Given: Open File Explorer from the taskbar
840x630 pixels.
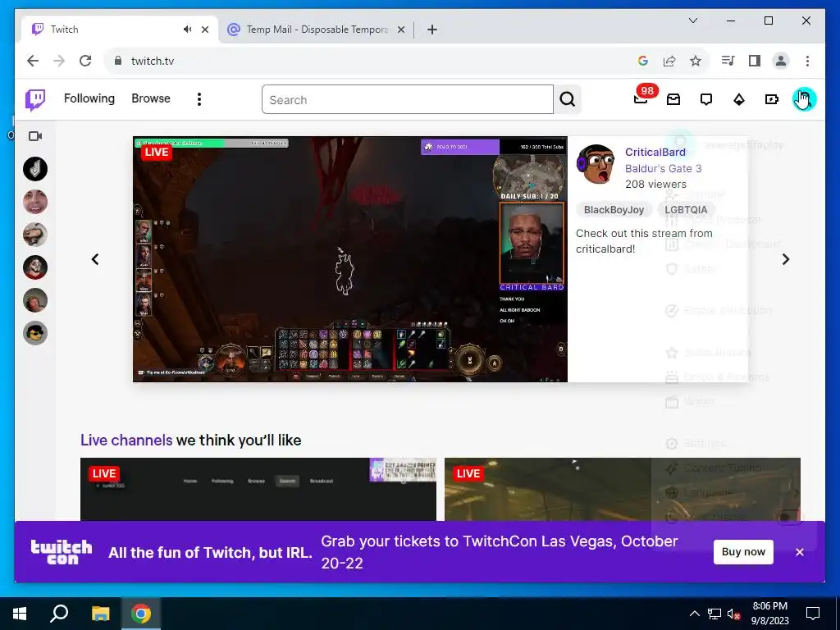Looking at the screenshot, I should (100, 614).
